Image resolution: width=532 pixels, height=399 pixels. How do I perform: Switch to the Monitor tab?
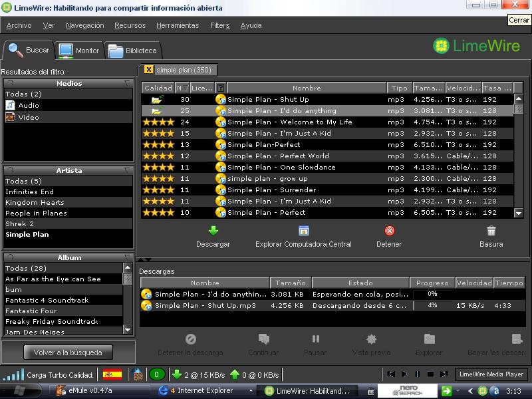click(78, 51)
